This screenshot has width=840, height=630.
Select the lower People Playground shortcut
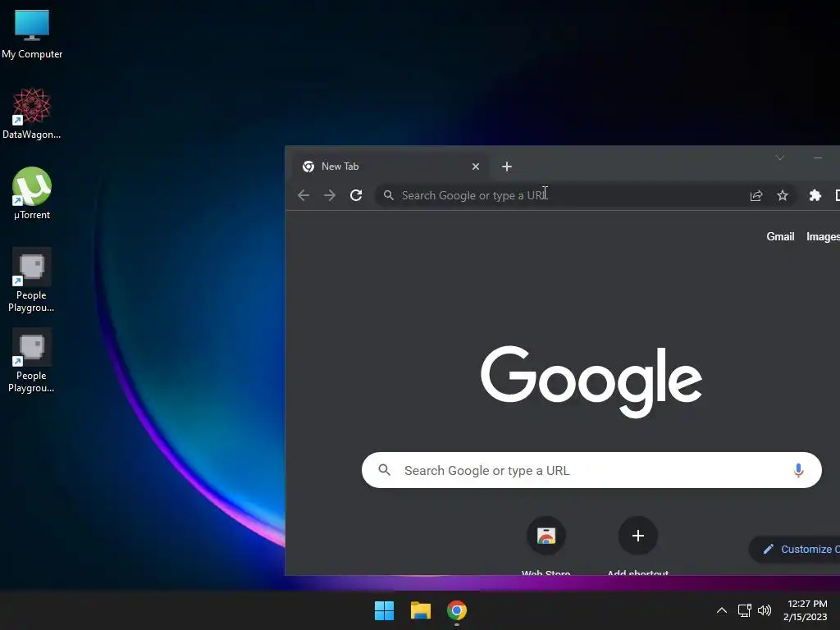pos(32,361)
